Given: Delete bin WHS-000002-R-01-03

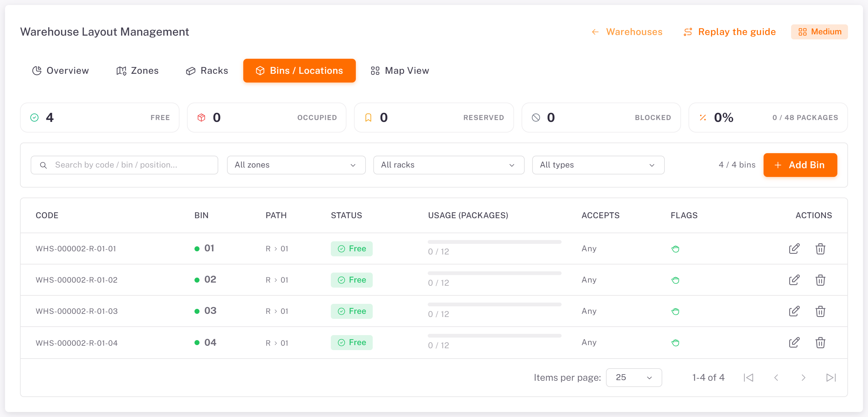Looking at the screenshot, I should click(x=820, y=311).
